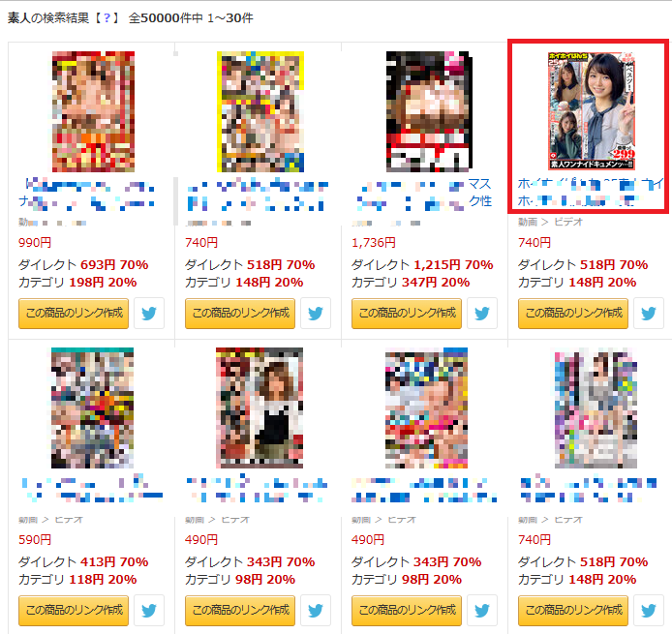Open the blue question mark help link
Screen dimensions: 672x634
pos(107,18)
